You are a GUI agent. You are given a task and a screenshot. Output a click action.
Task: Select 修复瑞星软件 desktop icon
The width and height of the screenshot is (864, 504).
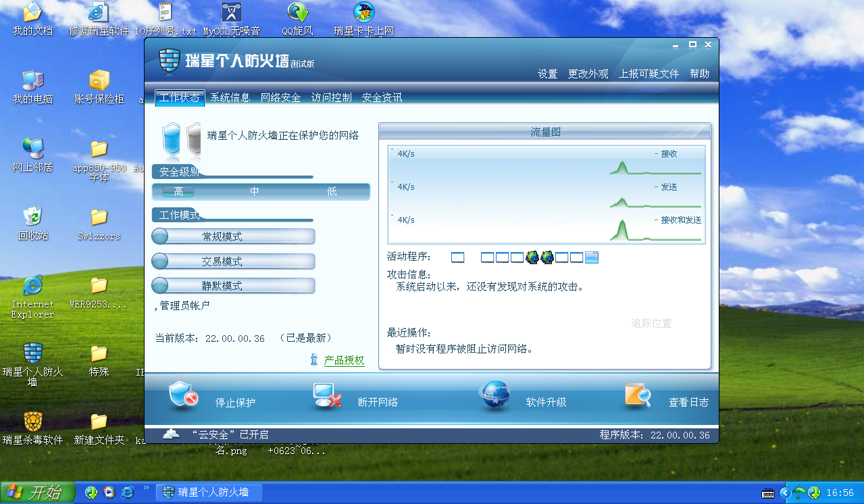coord(99,19)
